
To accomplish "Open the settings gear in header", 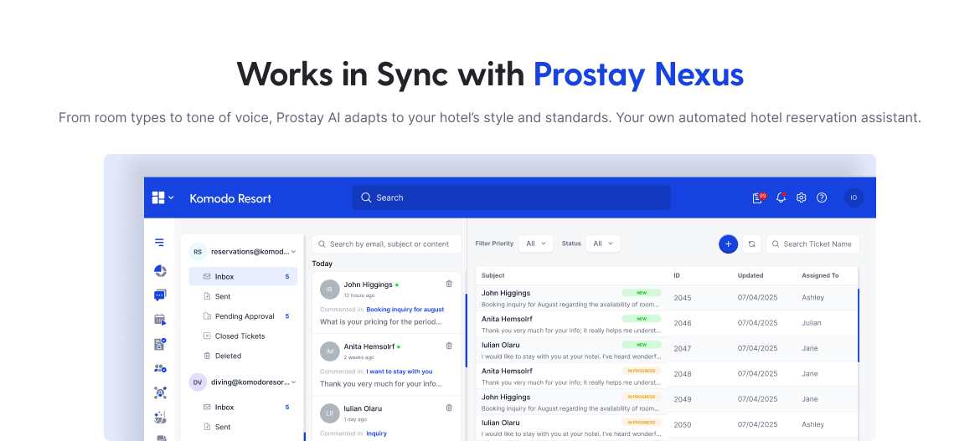I will [802, 197].
